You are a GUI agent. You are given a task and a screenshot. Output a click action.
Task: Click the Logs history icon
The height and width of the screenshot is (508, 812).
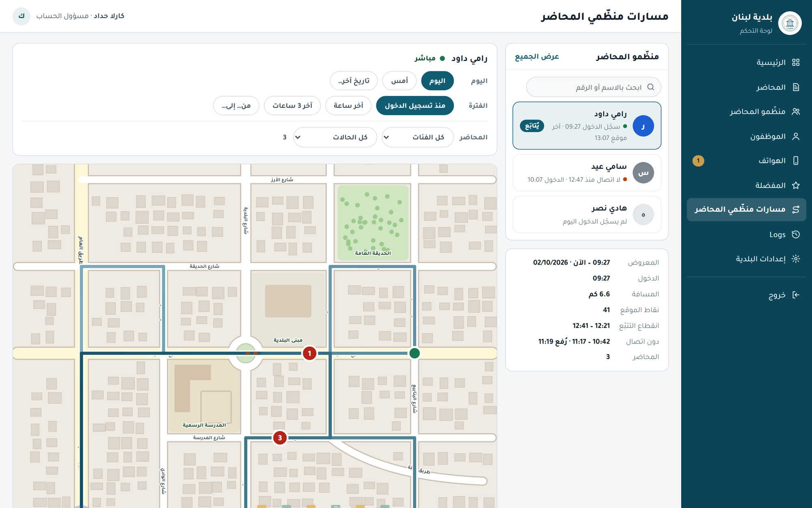pos(796,234)
